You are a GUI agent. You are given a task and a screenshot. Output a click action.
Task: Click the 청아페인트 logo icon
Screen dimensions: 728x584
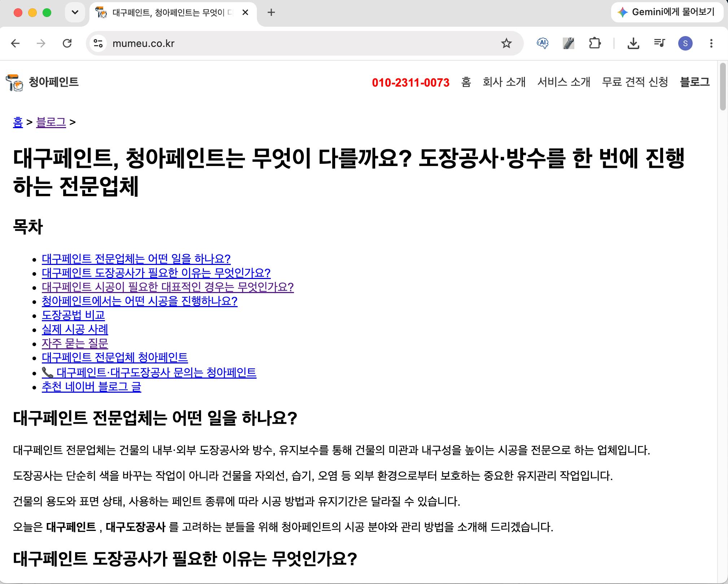14,82
